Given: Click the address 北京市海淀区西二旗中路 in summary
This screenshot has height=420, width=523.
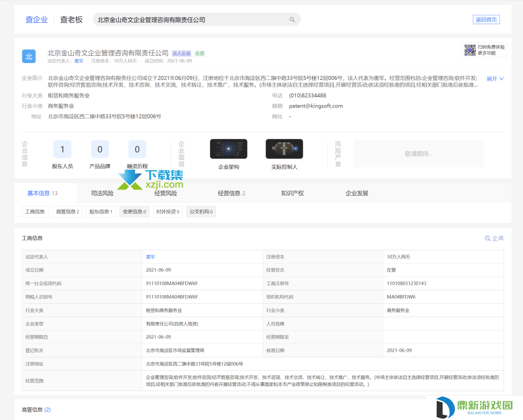Looking at the screenshot, I should [105, 116].
